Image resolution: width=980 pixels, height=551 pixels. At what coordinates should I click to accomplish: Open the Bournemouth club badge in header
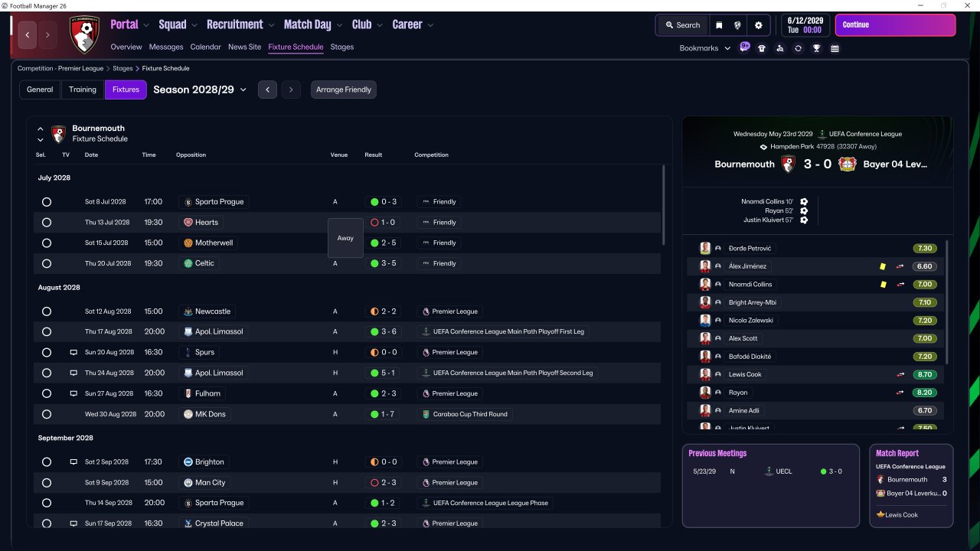[x=84, y=34]
